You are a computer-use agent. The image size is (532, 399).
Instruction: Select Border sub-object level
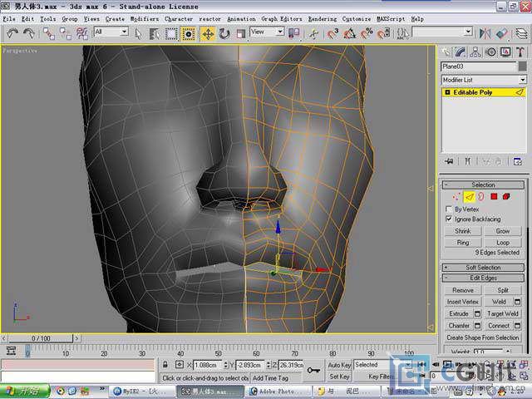click(481, 196)
